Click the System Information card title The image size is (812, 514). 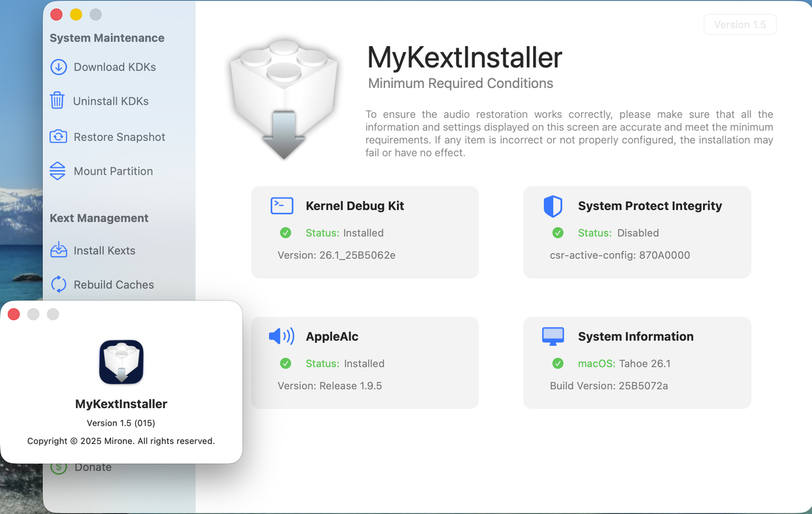point(636,336)
